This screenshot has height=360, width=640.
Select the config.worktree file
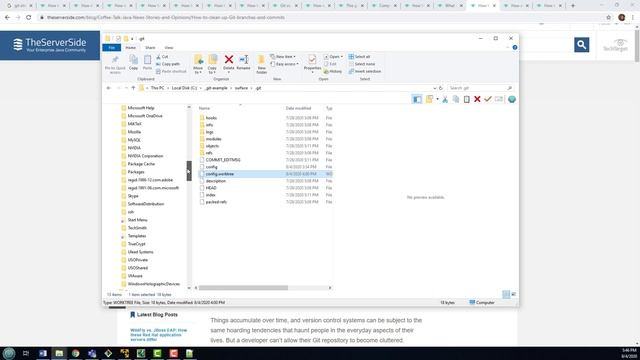220,174
